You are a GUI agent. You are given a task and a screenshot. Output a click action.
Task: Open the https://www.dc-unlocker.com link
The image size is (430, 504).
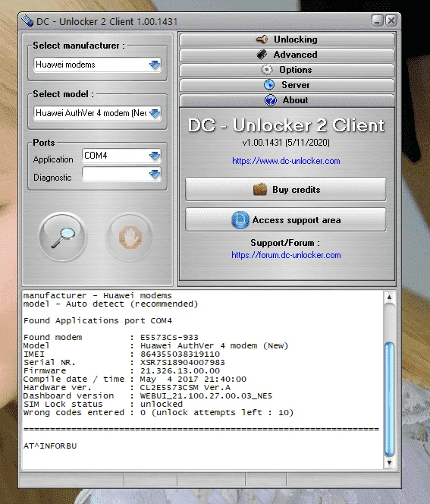(286, 161)
